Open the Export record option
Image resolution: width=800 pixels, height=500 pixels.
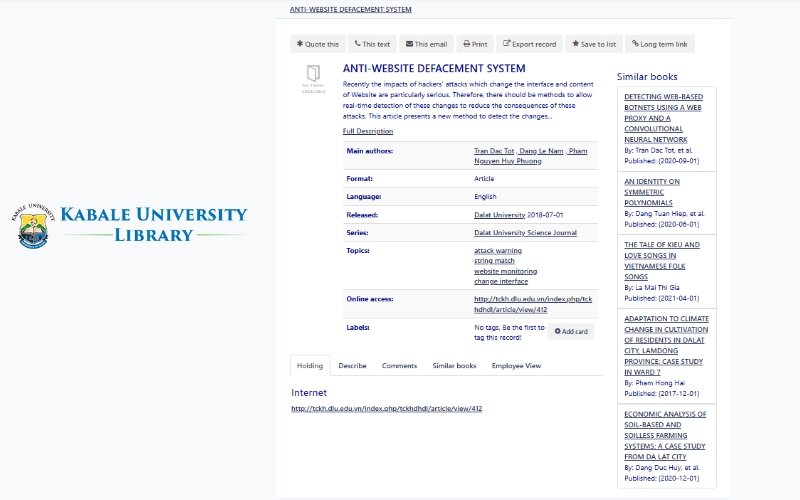(x=529, y=44)
